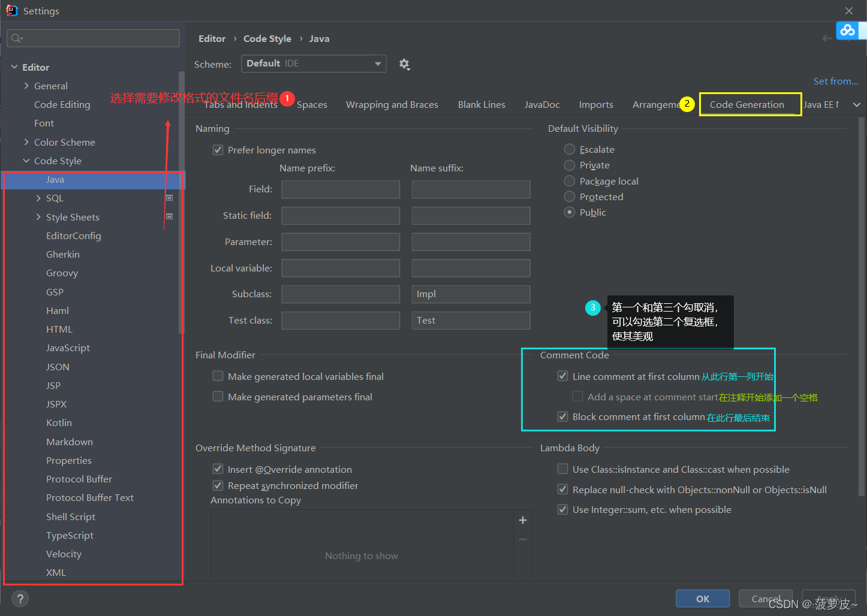The width and height of the screenshot is (867, 616).
Task: Select Groovy code style item
Action: (x=62, y=273)
